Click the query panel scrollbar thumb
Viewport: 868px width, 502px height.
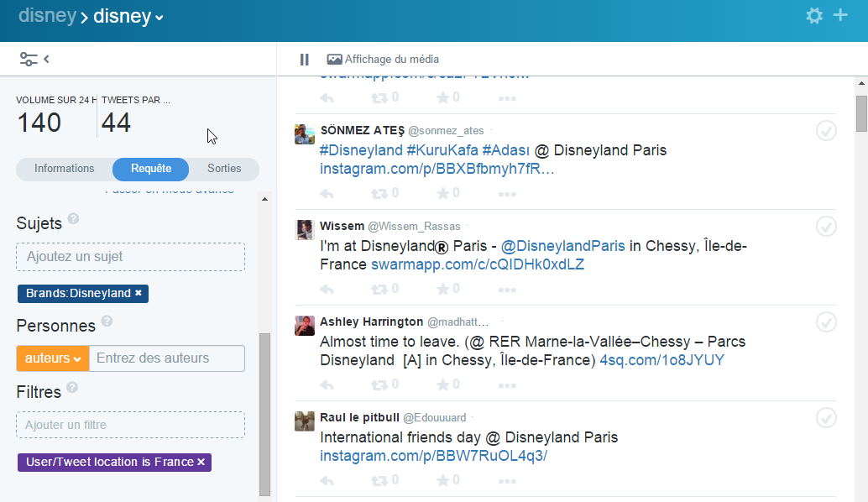coord(264,414)
